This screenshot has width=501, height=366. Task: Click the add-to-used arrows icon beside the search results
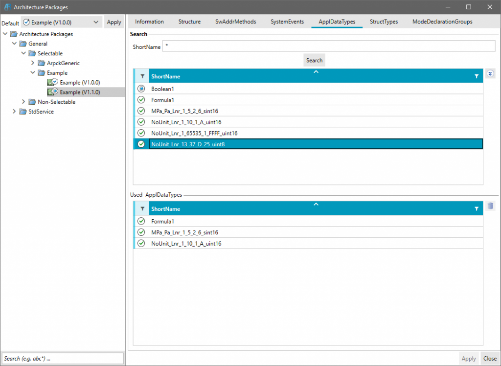tap(490, 74)
